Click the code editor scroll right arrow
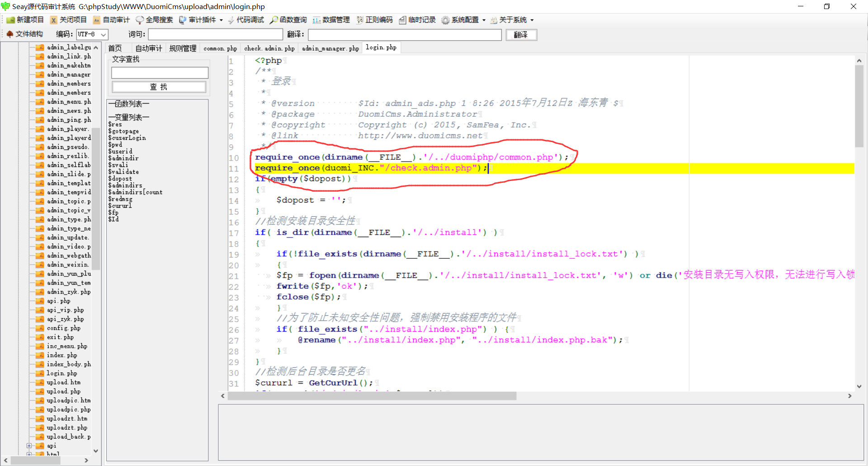868x466 pixels. [x=850, y=396]
